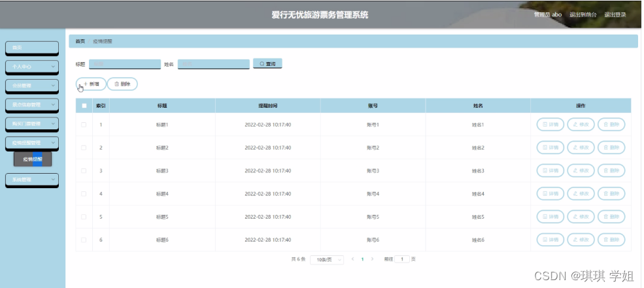Image resolution: width=644 pixels, height=288 pixels.
Task: Click the 索引 column header
Action: (x=101, y=105)
